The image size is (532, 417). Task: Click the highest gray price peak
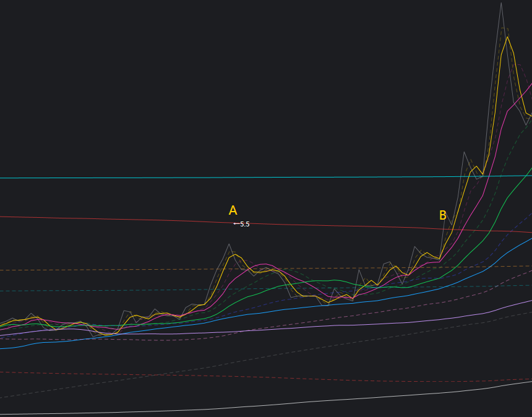click(x=501, y=3)
